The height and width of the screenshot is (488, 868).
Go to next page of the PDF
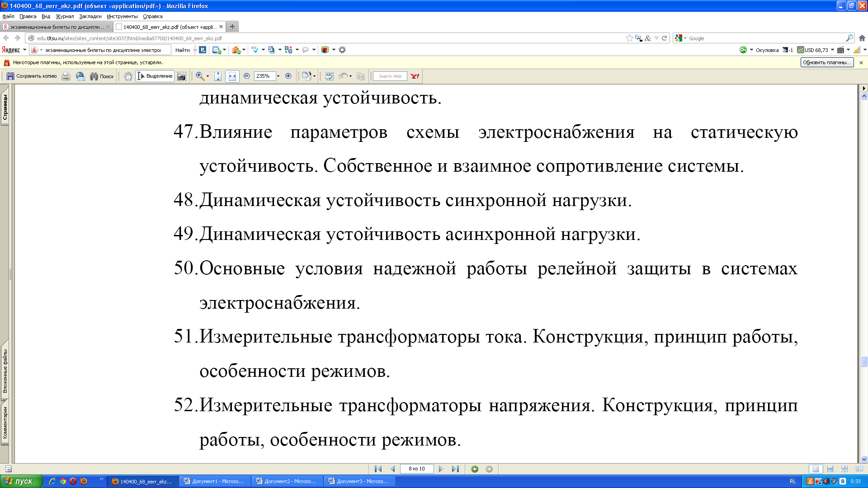[441, 469]
